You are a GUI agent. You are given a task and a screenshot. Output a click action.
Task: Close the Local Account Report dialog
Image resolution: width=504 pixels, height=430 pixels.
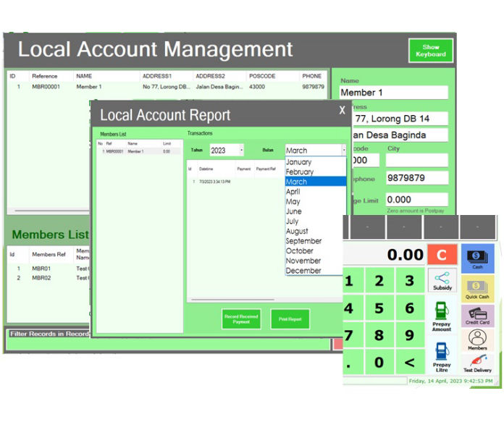point(343,110)
